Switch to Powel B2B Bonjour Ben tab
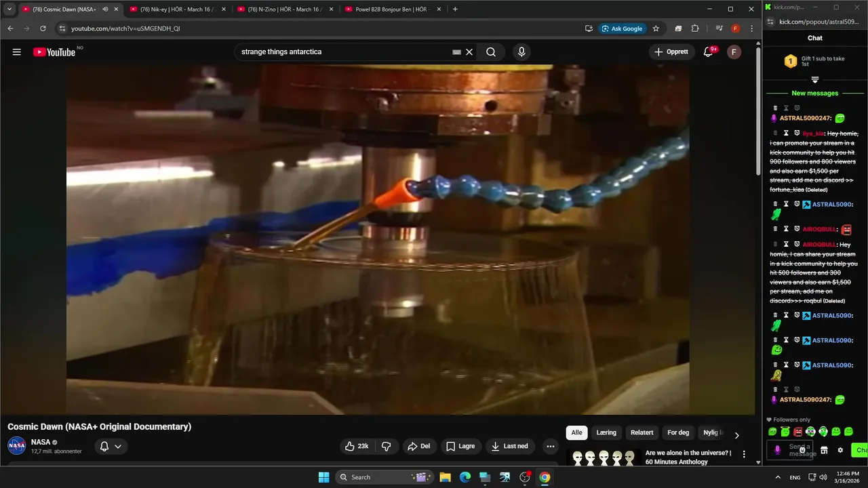This screenshot has width=868, height=488. 393,9
